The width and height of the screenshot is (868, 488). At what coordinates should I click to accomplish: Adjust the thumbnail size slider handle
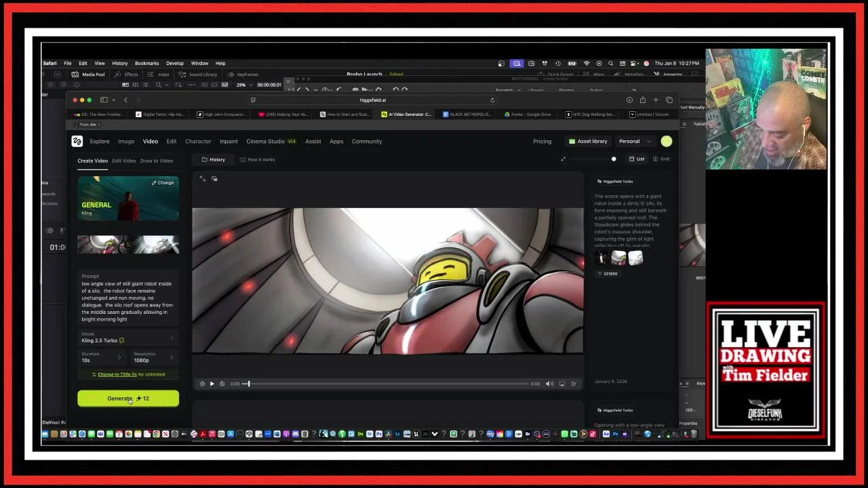tap(614, 159)
